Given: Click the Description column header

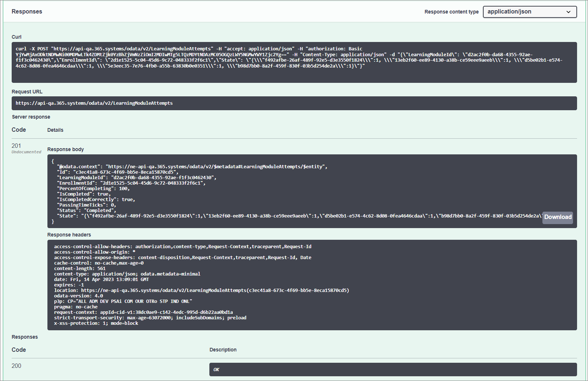Looking at the screenshot, I should [223, 350].
